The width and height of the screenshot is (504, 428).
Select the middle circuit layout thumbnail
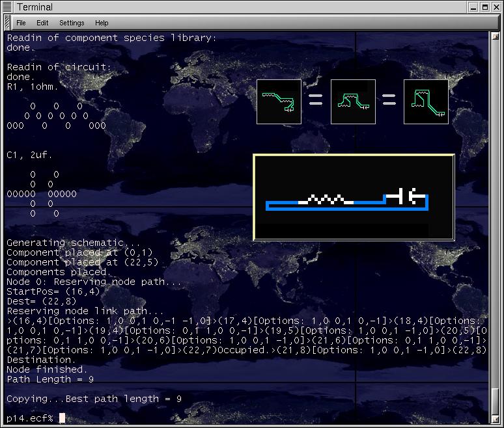coord(353,101)
